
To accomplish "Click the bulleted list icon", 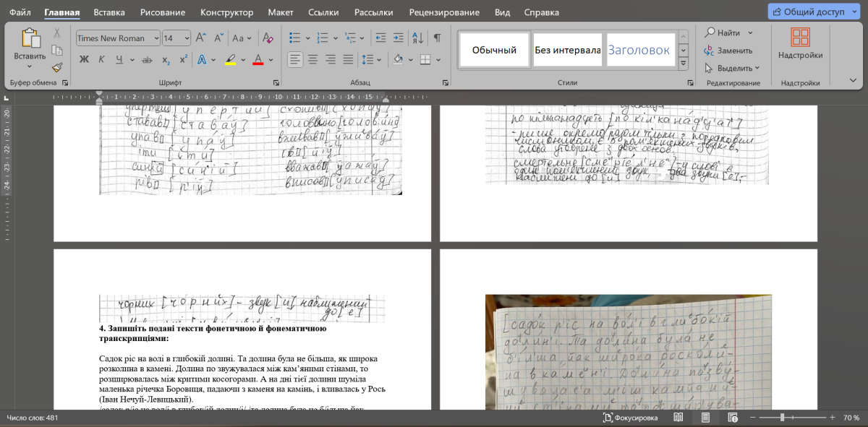I will pyautogui.click(x=294, y=38).
